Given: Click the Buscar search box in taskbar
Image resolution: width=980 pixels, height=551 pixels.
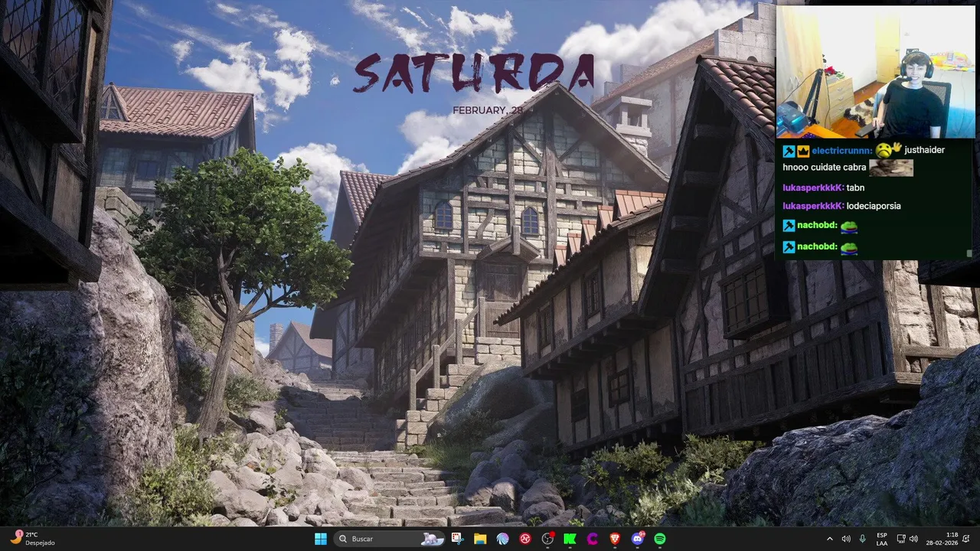Looking at the screenshot, I should [390, 539].
